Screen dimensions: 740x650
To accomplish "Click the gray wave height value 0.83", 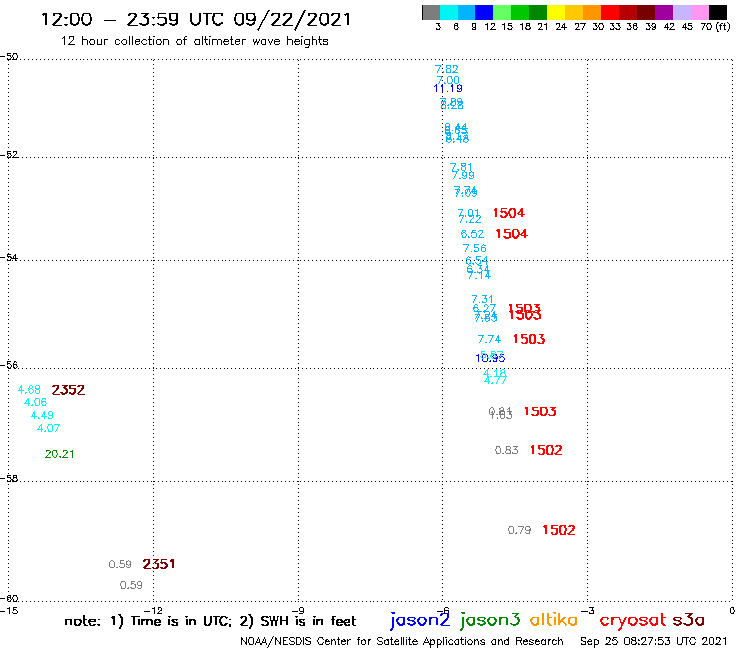I will click(x=506, y=450).
